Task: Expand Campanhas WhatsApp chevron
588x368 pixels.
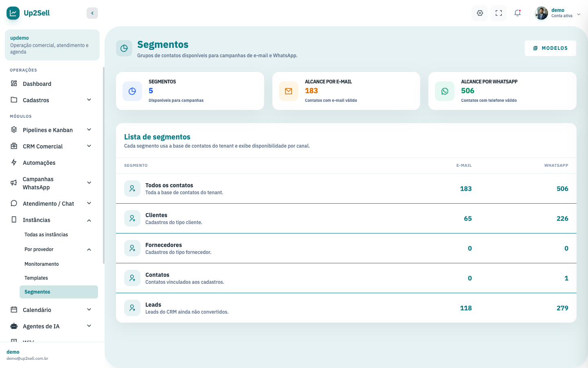Action: click(89, 183)
